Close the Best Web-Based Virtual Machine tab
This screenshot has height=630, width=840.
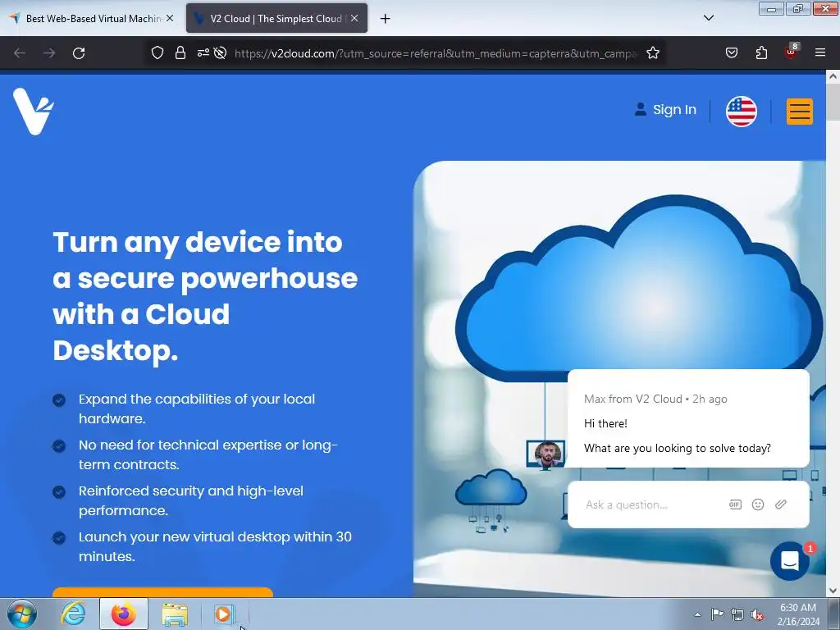[x=170, y=18]
